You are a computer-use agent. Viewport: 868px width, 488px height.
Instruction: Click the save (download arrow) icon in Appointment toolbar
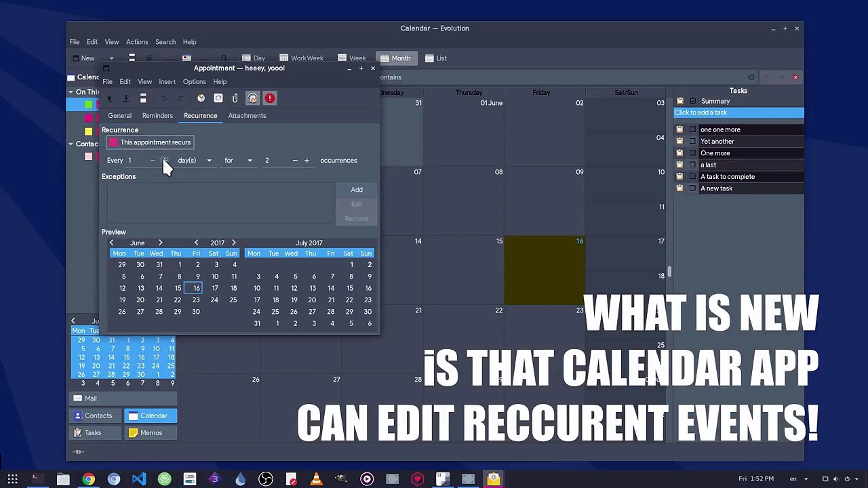pyautogui.click(x=125, y=98)
